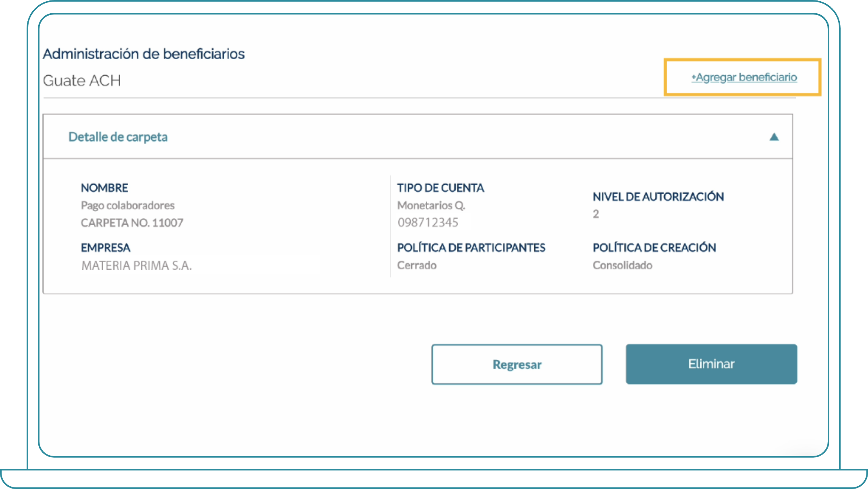Click the EMPRESA field label

(106, 247)
